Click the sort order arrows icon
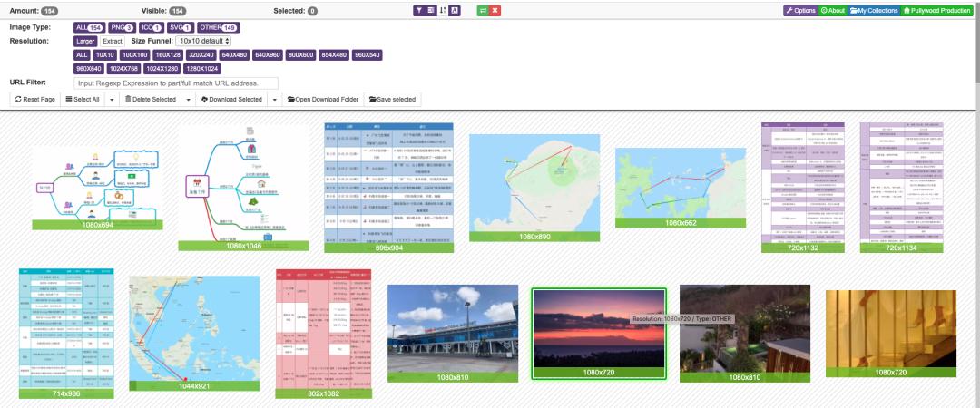Screen dimensions: 980x408 443,11
